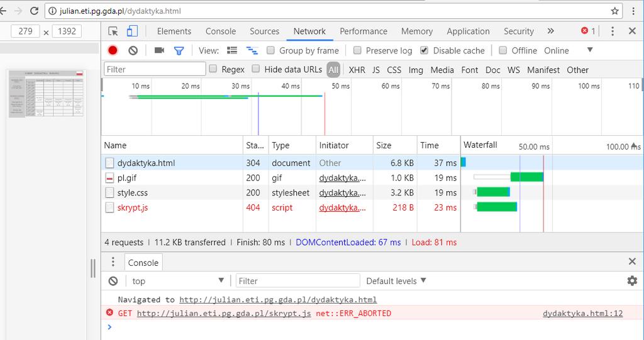Click the network Filter text box

pos(155,69)
